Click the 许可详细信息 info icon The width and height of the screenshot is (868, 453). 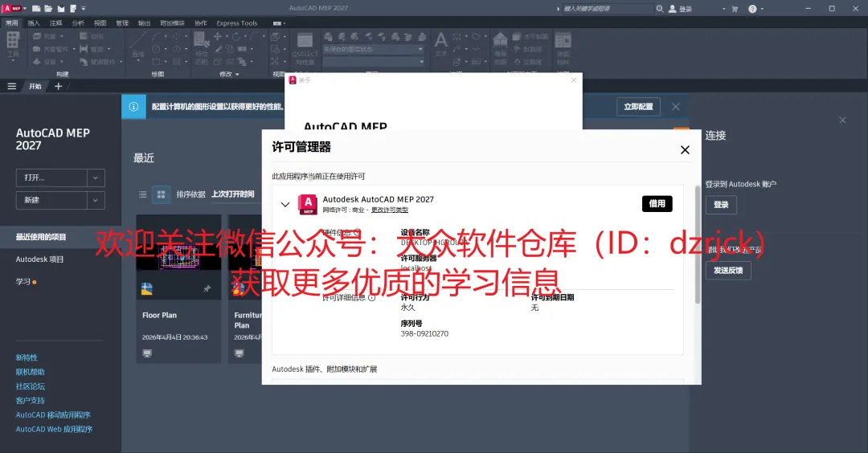[372, 297]
